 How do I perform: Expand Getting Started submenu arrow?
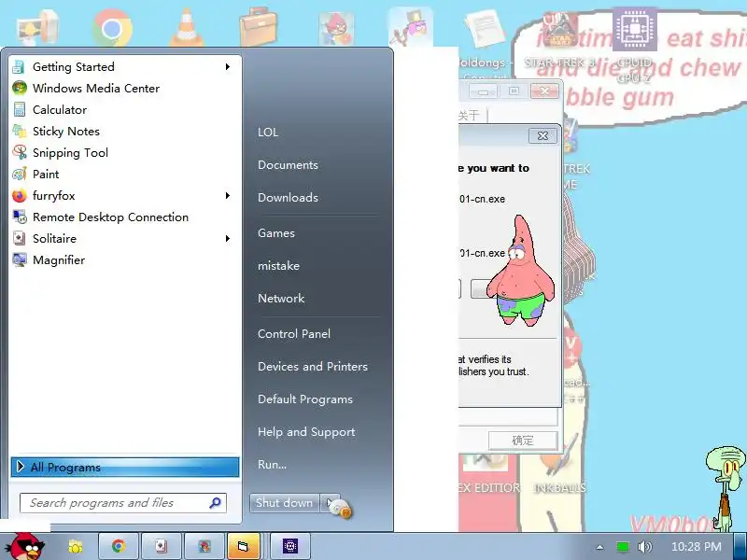[x=228, y=66]
